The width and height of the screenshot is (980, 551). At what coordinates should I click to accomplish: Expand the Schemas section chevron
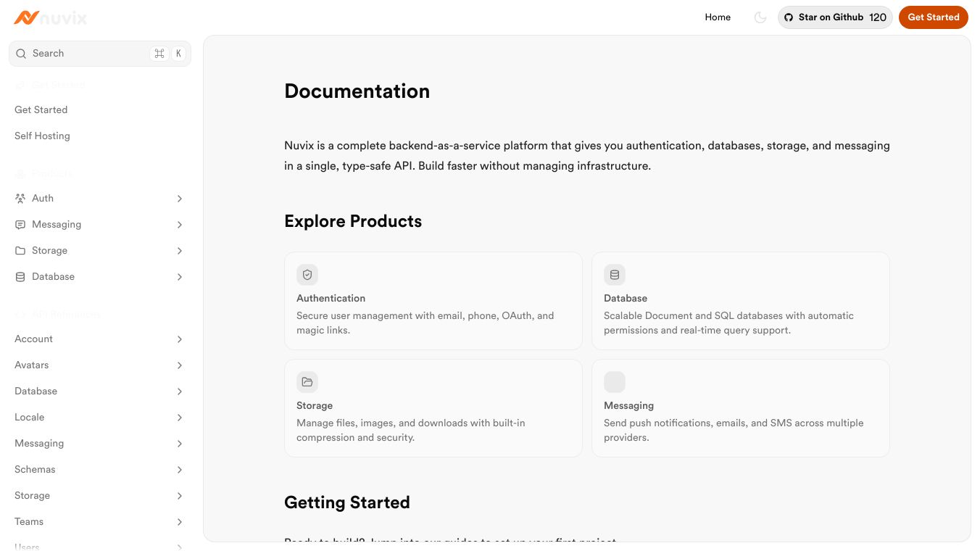[x=180, y=470]
